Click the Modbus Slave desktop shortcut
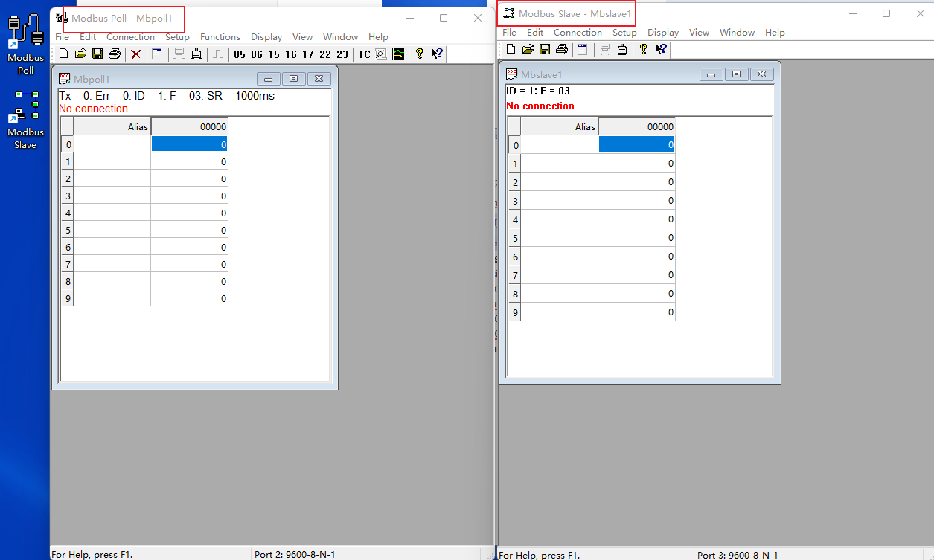Screen dimensions: 934x560 (x=26, y=119)
